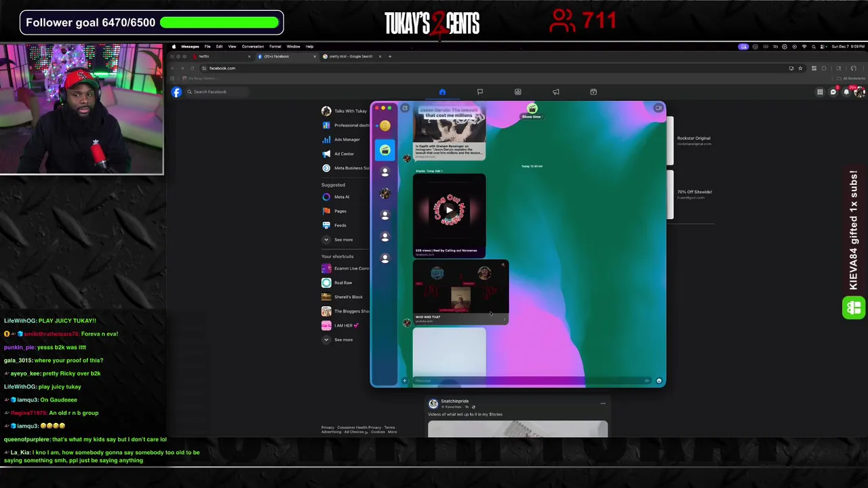Open the Facebook menu grid icon
Screen dimensions: 868x488
(820, 92)
